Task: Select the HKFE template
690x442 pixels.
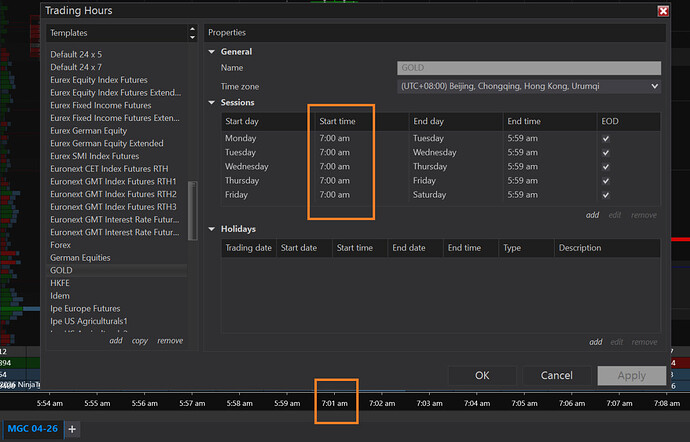Action: (x=61, y=283)
